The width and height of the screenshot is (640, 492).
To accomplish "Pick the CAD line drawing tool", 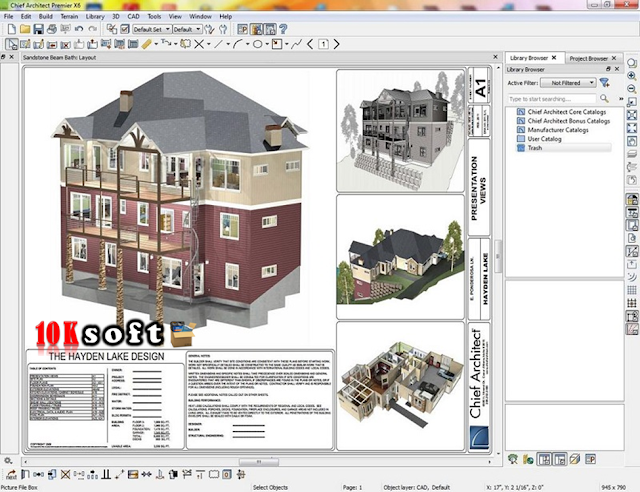I will [218, 44].
